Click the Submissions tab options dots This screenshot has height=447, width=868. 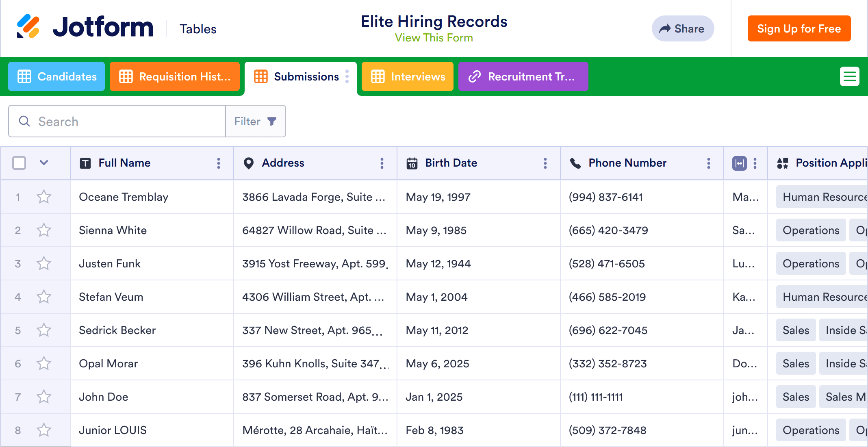pos(347,76)
